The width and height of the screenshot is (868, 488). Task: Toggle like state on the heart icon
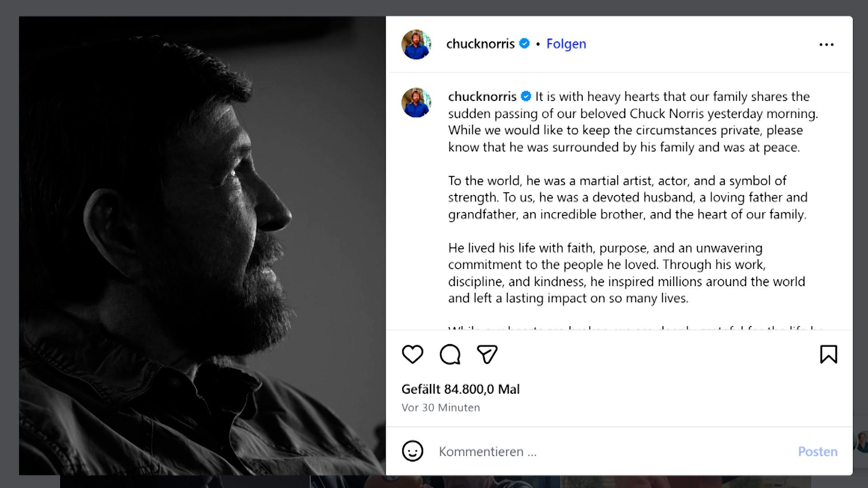pos(412,355)
